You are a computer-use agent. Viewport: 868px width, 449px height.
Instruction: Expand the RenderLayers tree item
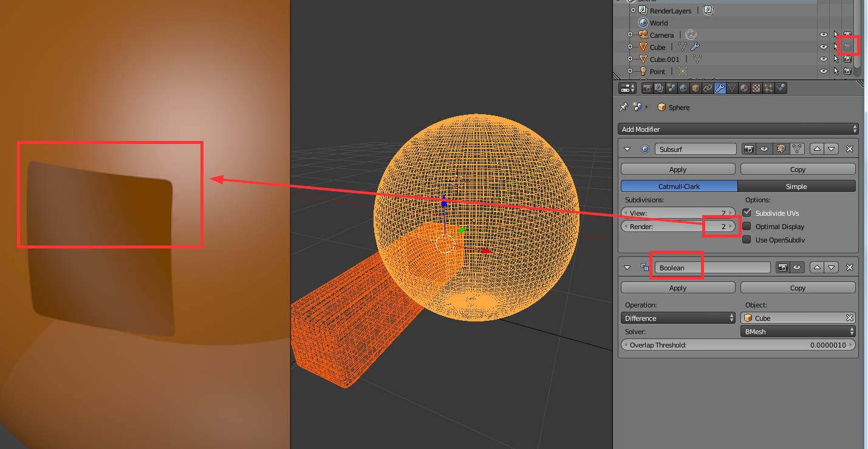(x=633, y=10)
